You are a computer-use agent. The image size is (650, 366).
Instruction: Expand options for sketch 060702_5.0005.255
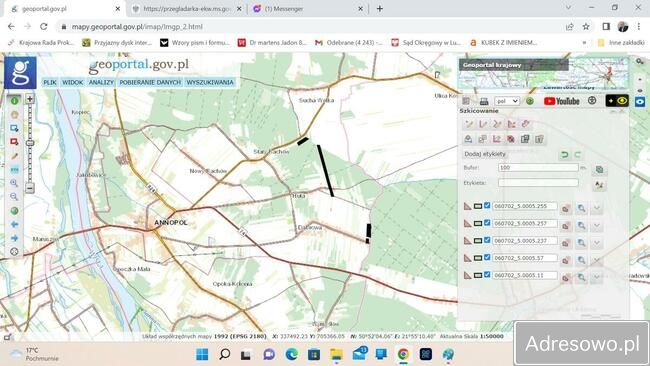point(597,208)
